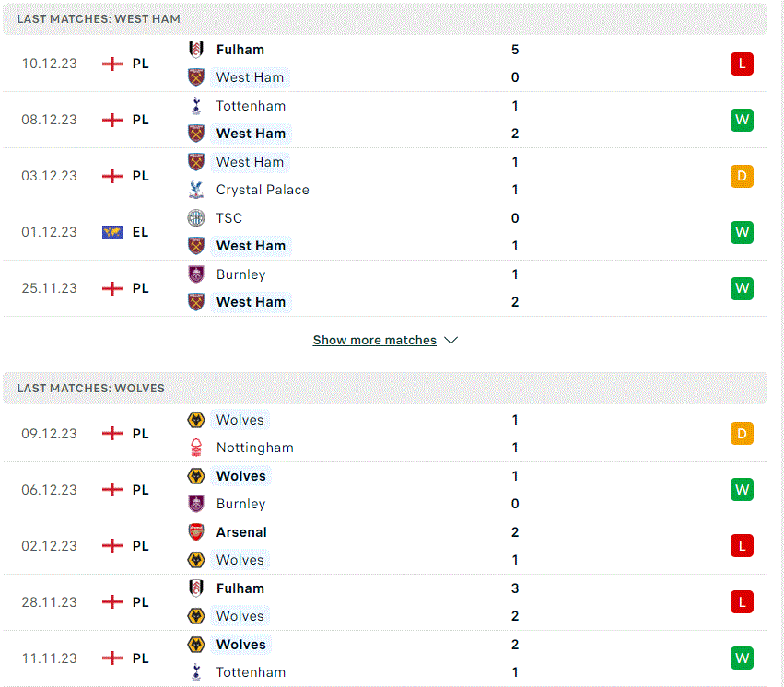The image size is (784, 687).
Task: Click the Arsenal crest icon
Action: [196, 532]
